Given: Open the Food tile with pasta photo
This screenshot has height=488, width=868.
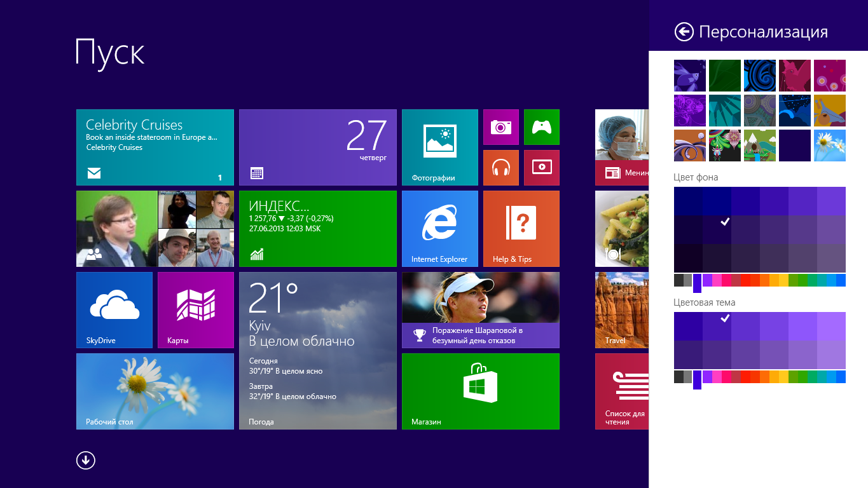Looking at the screenshot, I should point(622,229).
